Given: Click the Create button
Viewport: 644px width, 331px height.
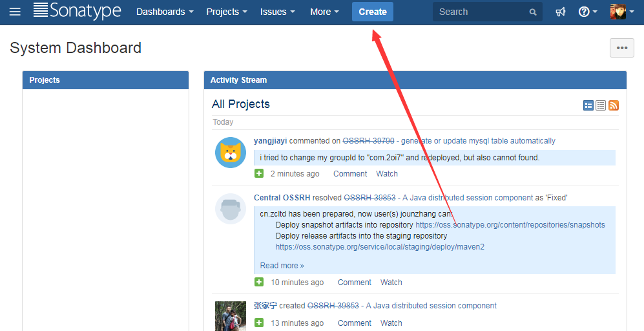Looking at the screenshot, I should 373,12.
